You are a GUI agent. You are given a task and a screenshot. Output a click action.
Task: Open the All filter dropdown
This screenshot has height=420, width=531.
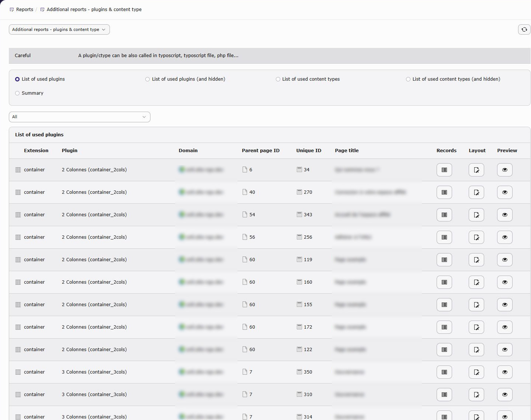(x=80, y=117)
